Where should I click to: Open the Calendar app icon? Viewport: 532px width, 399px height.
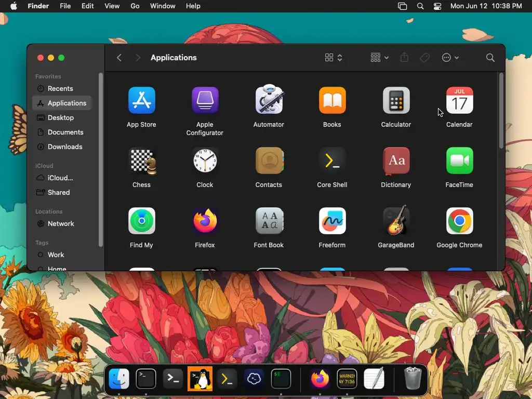[459, 100]
